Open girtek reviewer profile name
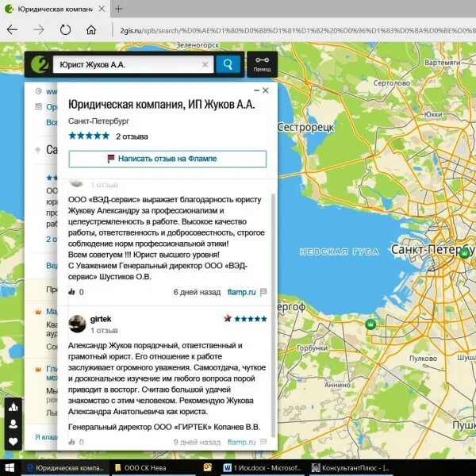Image resolution: width=476 pixels, height=476 pixels. point(101,319)
